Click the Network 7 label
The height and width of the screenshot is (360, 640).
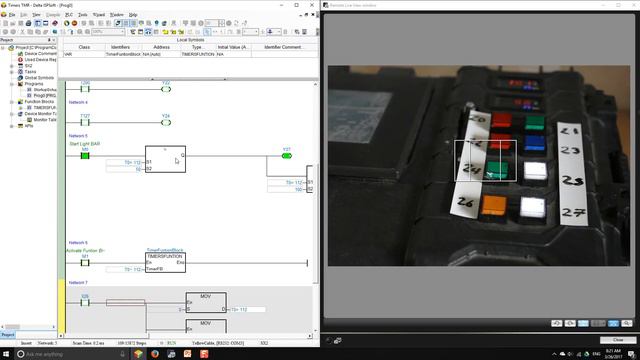78,282
